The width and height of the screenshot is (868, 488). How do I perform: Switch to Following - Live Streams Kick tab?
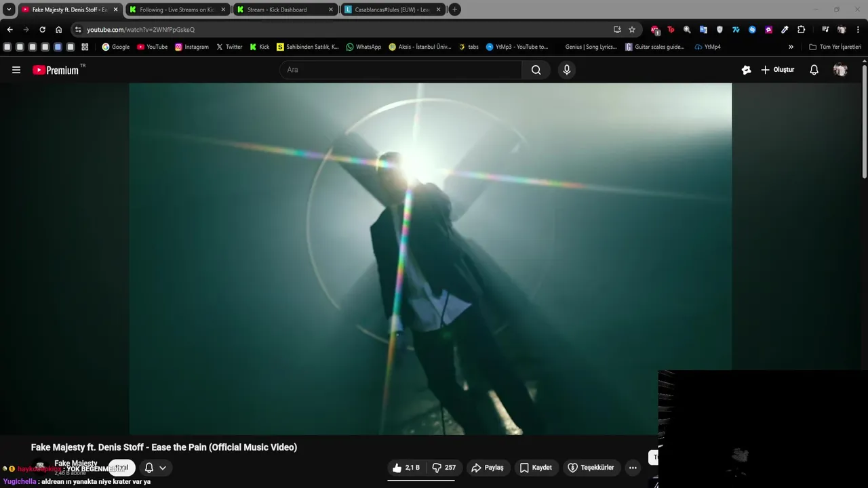pyautogui.click(x=176, y=9)
